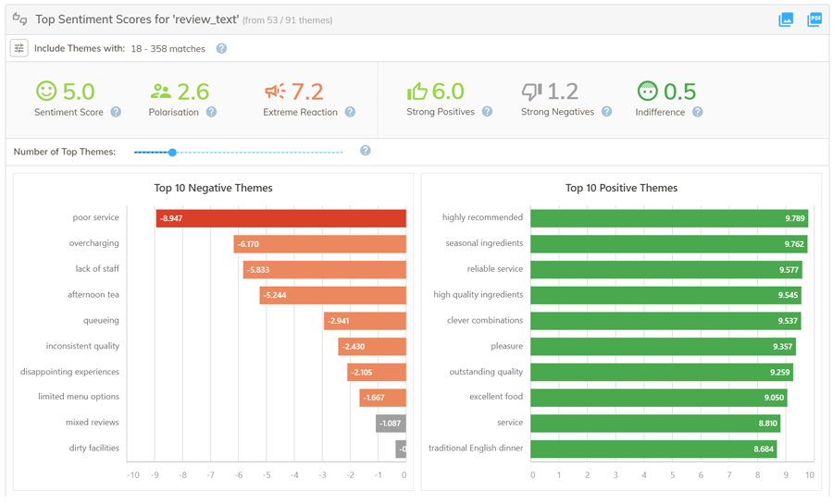Select the inconsistent quality bar -2.430

pos(372,347)
